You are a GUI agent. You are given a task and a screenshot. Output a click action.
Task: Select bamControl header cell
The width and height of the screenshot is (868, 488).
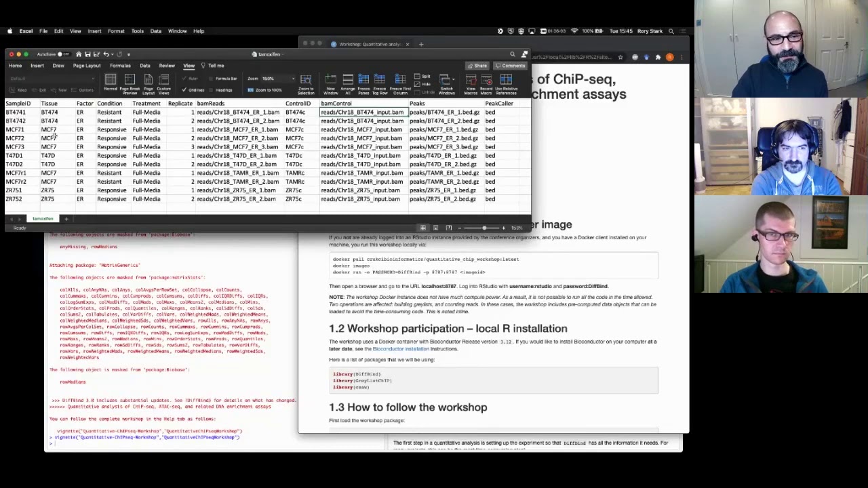(363, 104)
